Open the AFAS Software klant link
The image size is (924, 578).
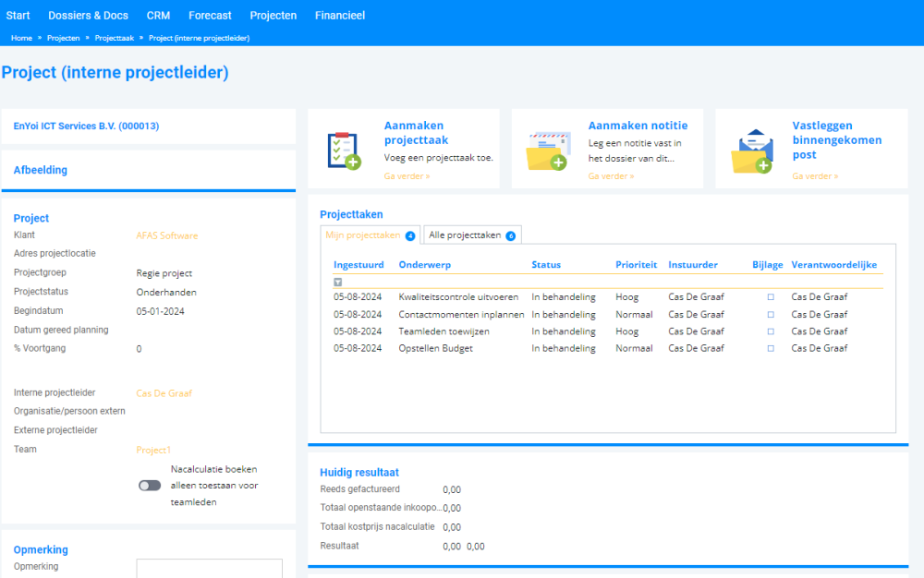[166, 235]
